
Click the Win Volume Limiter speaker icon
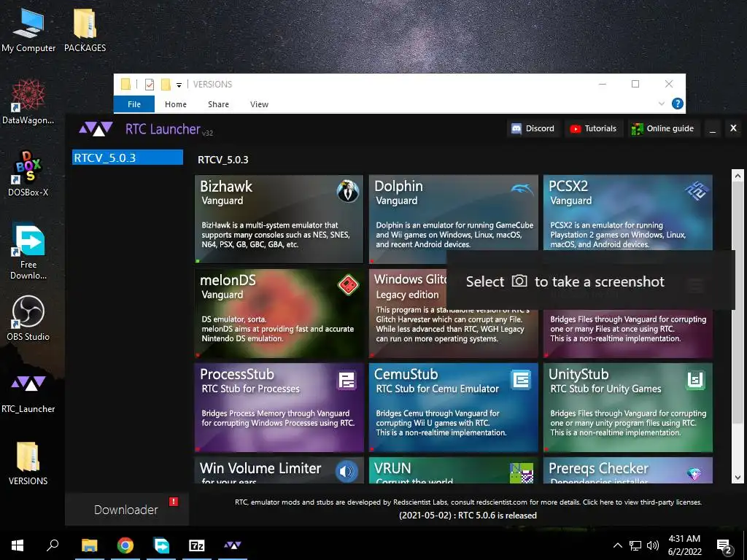pyautogui.click(x=347, y=472)
